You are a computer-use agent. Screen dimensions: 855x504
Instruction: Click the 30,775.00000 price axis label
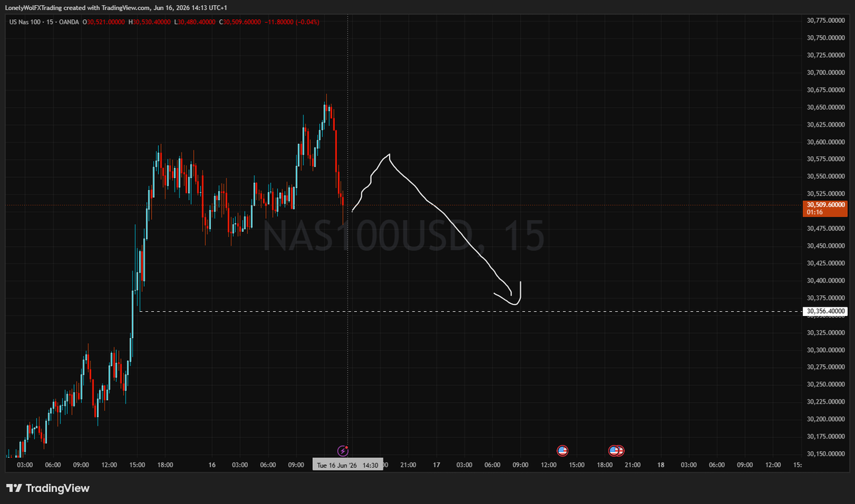pos(826,20)
